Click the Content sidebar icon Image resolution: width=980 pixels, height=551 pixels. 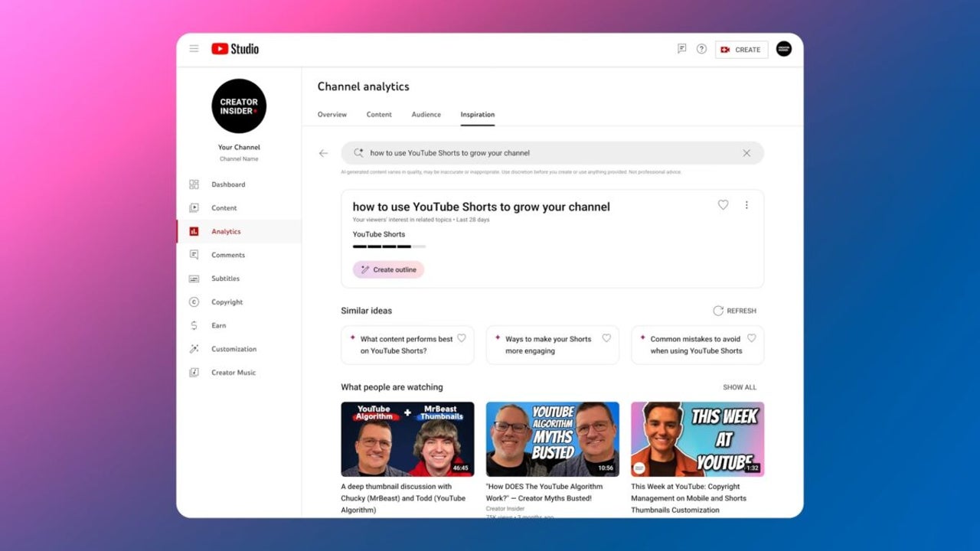click(x=194, y=208)
